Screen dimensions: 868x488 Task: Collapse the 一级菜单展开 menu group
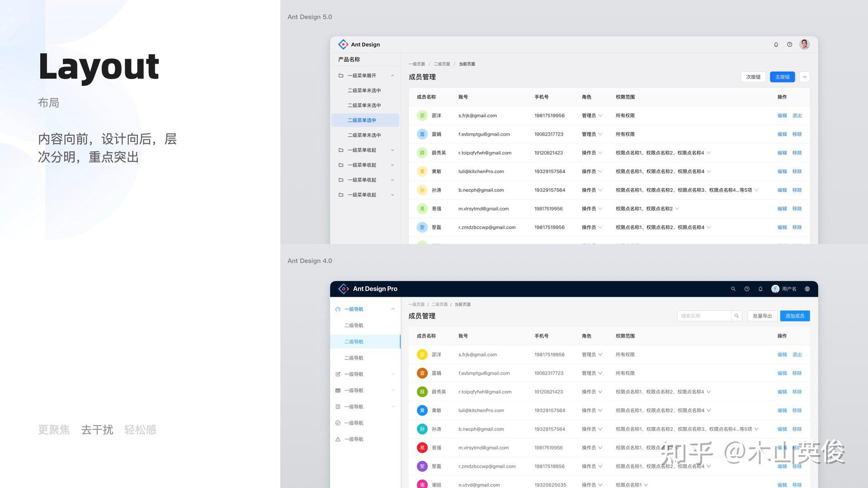tap(392, 75)
